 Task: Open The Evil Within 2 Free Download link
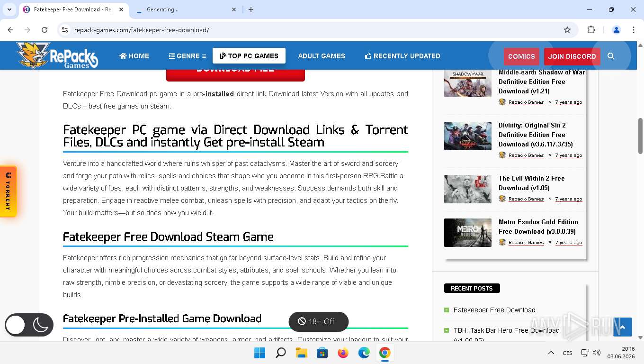pos(532,183)
